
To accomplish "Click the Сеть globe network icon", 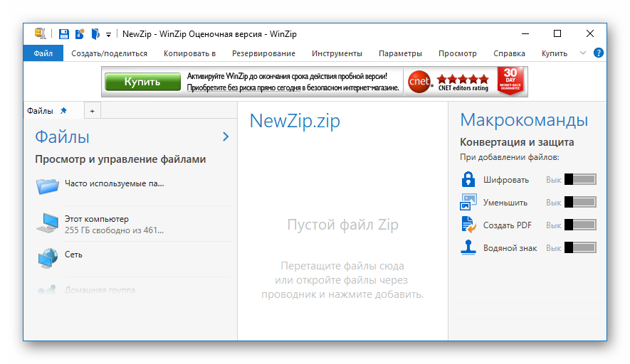I will 48,258.
